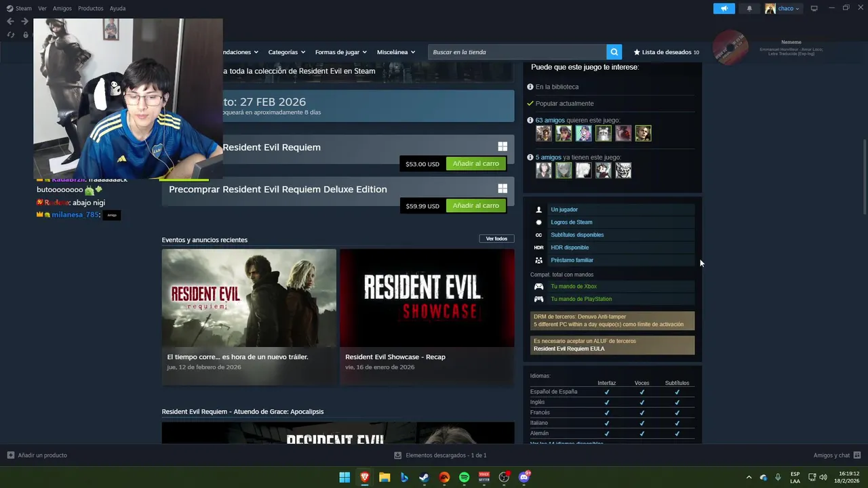Image resolution: width=868 pixels, height=488 pixels.
Task: Click the search magnifier button in store
Action: [614, 52]
